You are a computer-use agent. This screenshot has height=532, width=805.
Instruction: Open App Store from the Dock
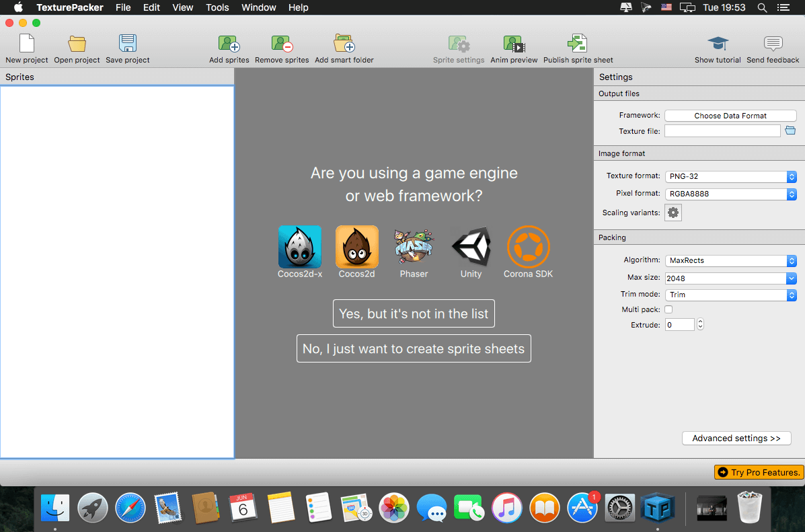click(x=582, y=508)
